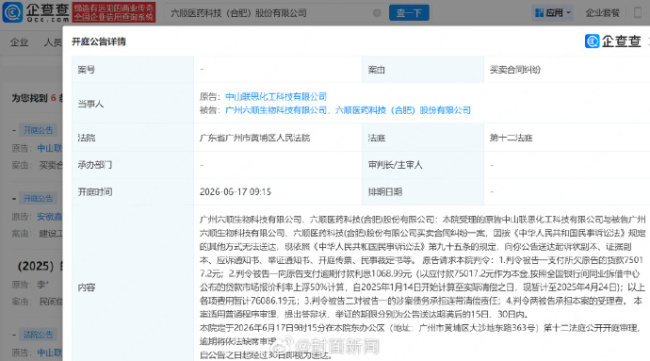Open the 企业套餐 menu item

tap(602, 13)
